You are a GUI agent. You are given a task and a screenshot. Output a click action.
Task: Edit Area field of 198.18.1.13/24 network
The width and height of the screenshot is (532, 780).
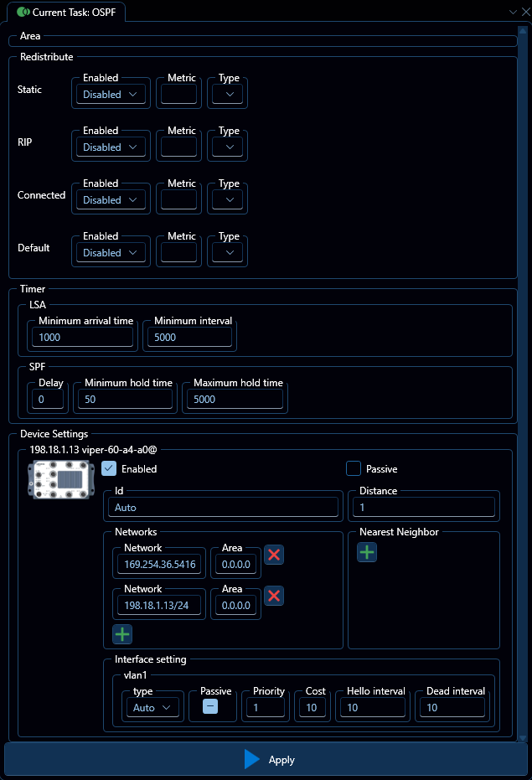click(x=236, y=605)
